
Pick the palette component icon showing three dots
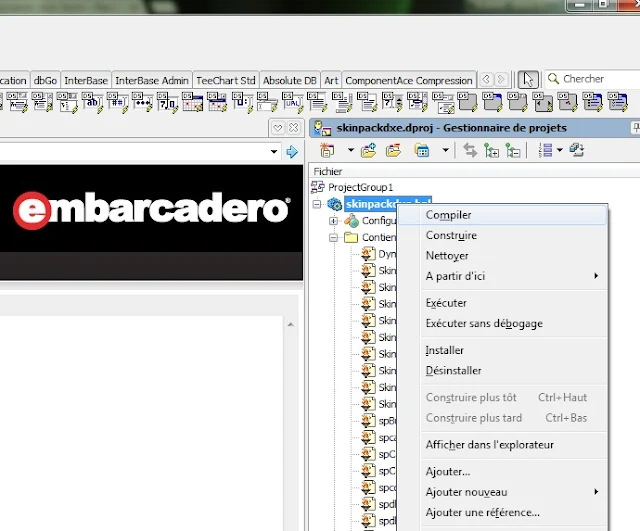point(142,102)
